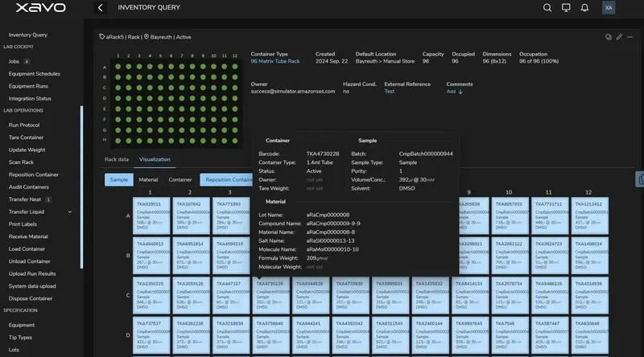Click the monitor display icon in header
The image size is (644, 357).
pos(566,7)
